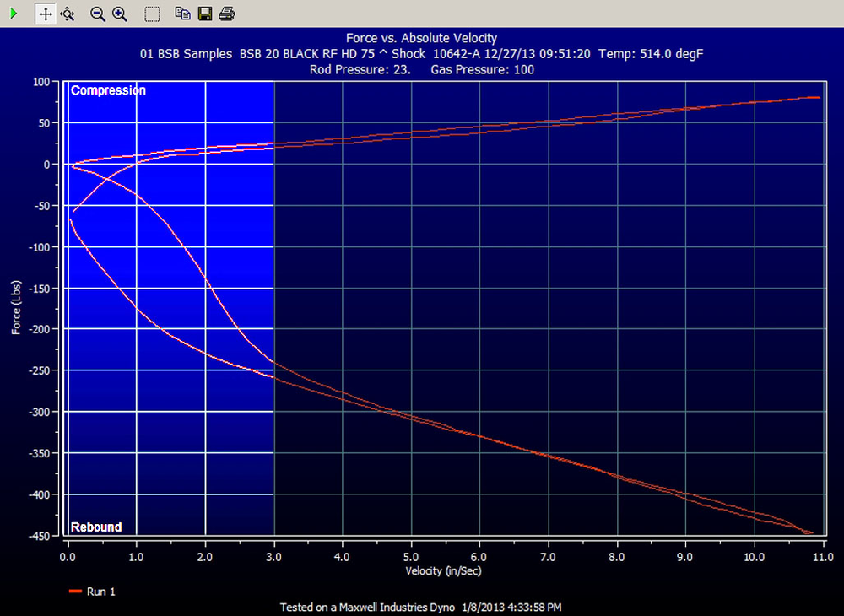Screen dimensions: 844x616
Task: Click the 100 force axis label
Action: pyautogui.click(x=41, y=82)
